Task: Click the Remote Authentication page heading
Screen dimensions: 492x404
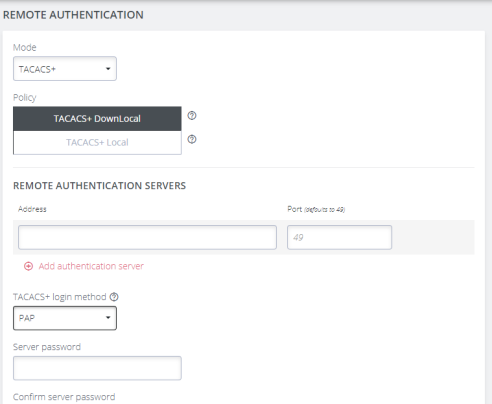Action: coord(73,15)
